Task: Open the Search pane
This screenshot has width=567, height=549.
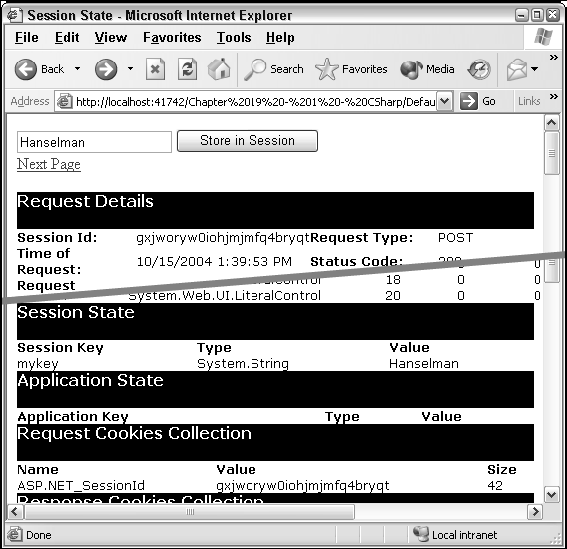Action: click(x=274, y=69)
